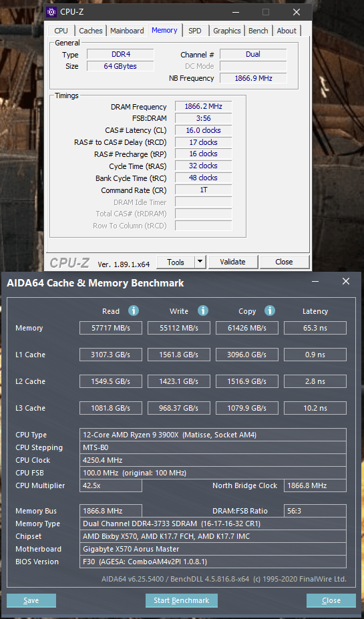The image size is (364, 619).
Task: Click the North Bridge Clock value 1866.8 MHz
Action: (315, 485)
